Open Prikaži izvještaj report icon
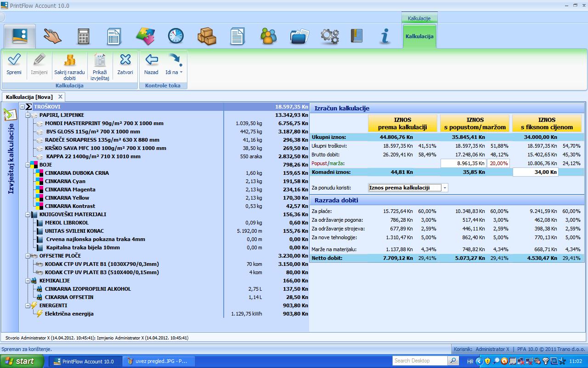 [100, 60]
